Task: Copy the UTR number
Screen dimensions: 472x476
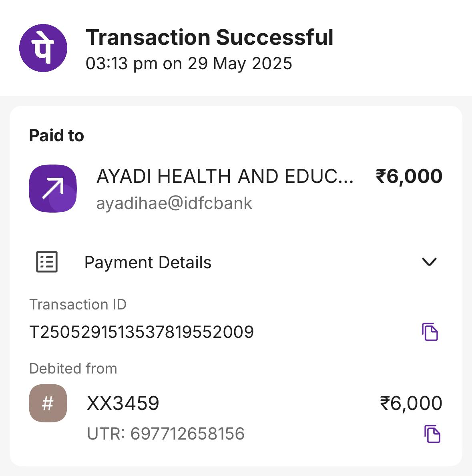Action: click(432, 434)
